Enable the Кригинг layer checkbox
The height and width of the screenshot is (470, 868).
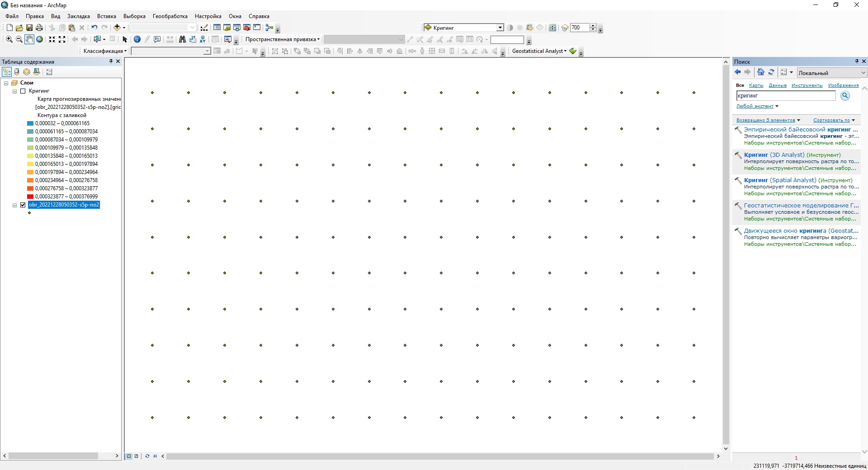tap(23, 91)
